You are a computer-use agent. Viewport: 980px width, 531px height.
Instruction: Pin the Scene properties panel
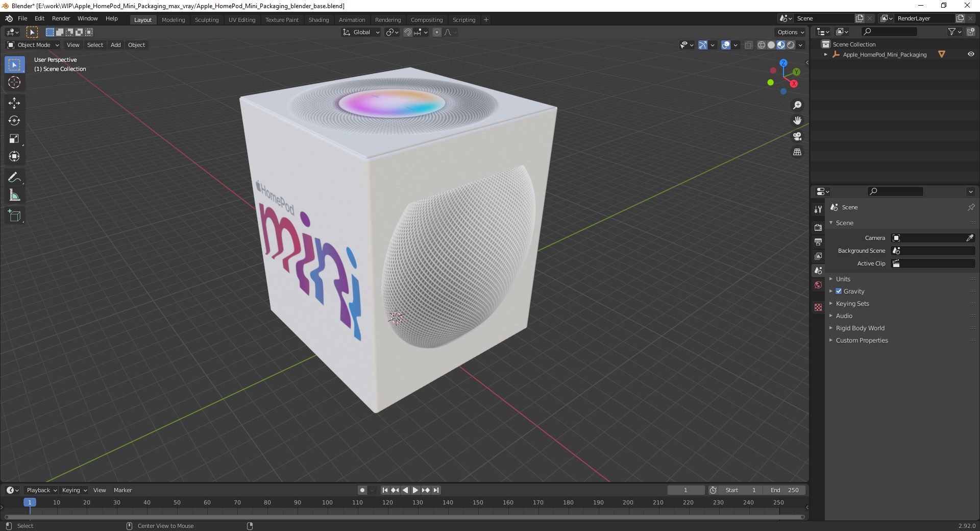click(971, 207)
